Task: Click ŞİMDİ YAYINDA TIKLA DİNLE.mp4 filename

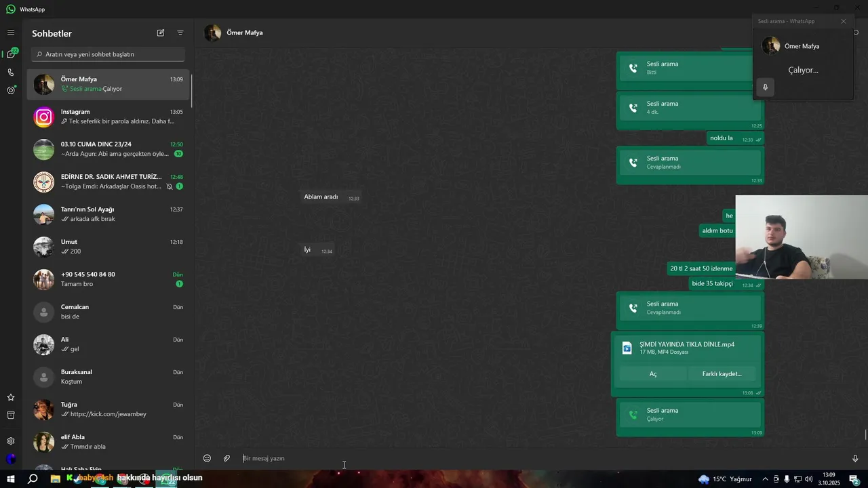Action: 687,344
